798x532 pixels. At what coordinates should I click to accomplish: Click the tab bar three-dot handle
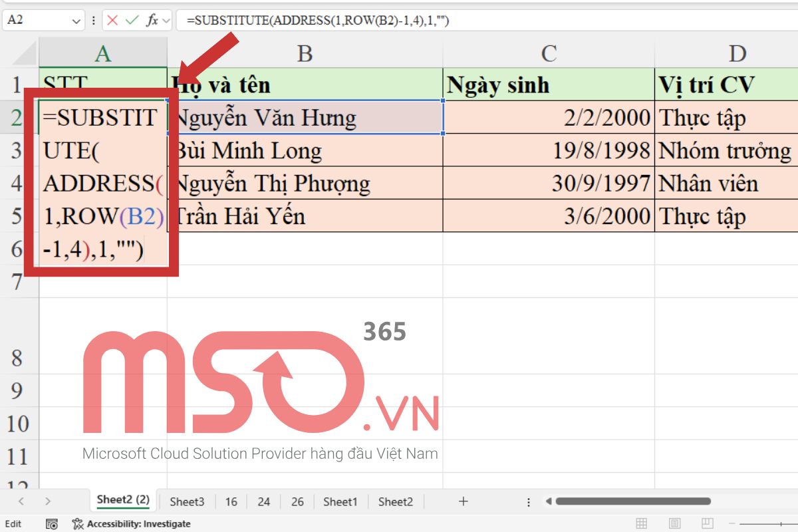coord(529,502)
